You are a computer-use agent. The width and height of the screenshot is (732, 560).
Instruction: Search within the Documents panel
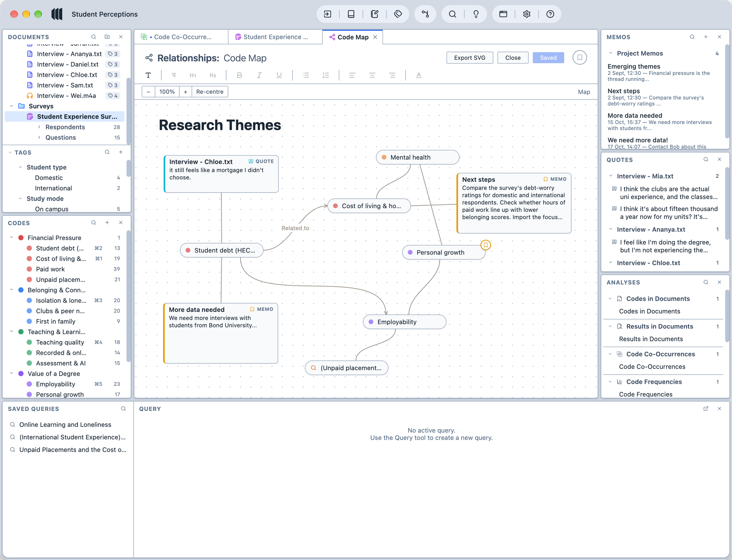pyautogui.click(x=94, y=37)
